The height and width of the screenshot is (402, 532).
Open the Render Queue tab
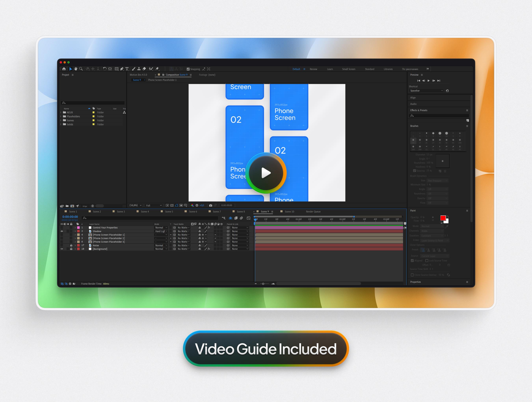point(313,212)
